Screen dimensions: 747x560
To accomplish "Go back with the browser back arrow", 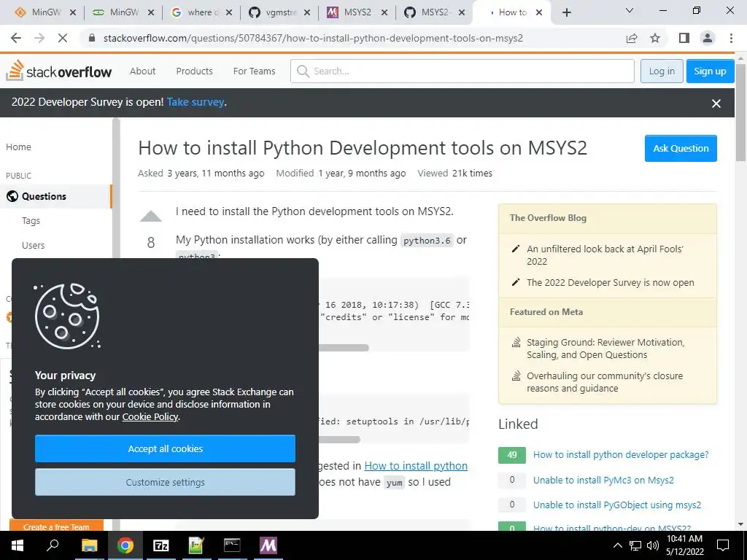I will (16, 38).
